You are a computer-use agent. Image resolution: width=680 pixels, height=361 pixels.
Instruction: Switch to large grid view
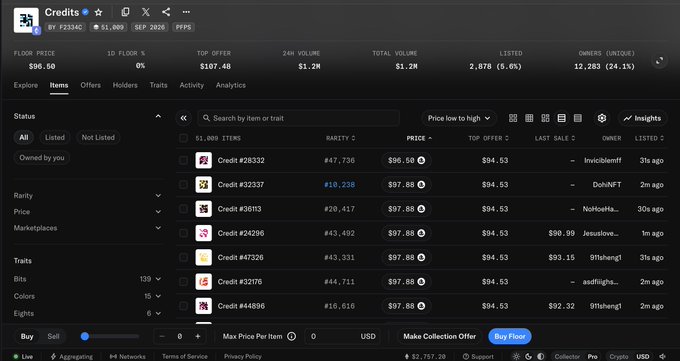513,118
